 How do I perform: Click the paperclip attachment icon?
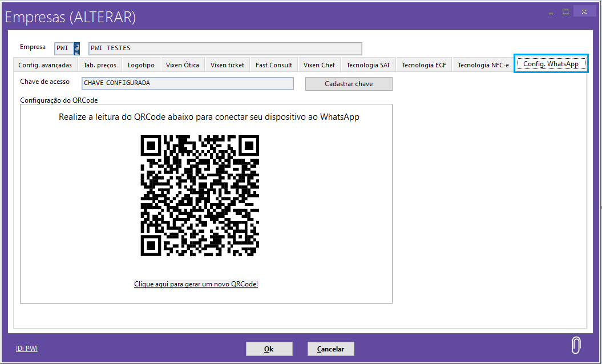point(576,345)
